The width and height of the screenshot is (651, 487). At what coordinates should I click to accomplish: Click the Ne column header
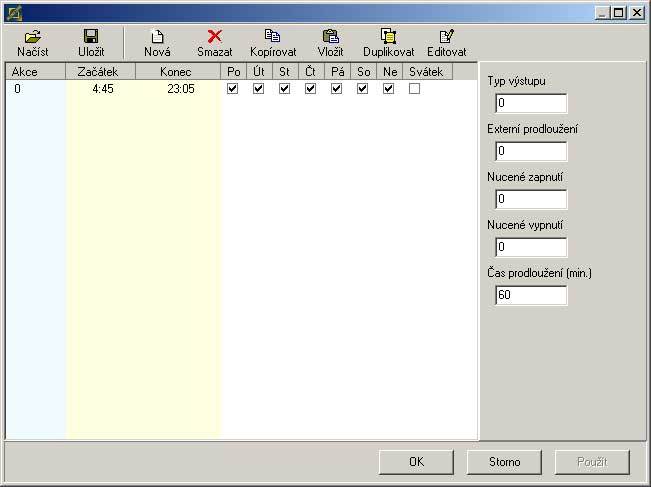coord(390,71)
